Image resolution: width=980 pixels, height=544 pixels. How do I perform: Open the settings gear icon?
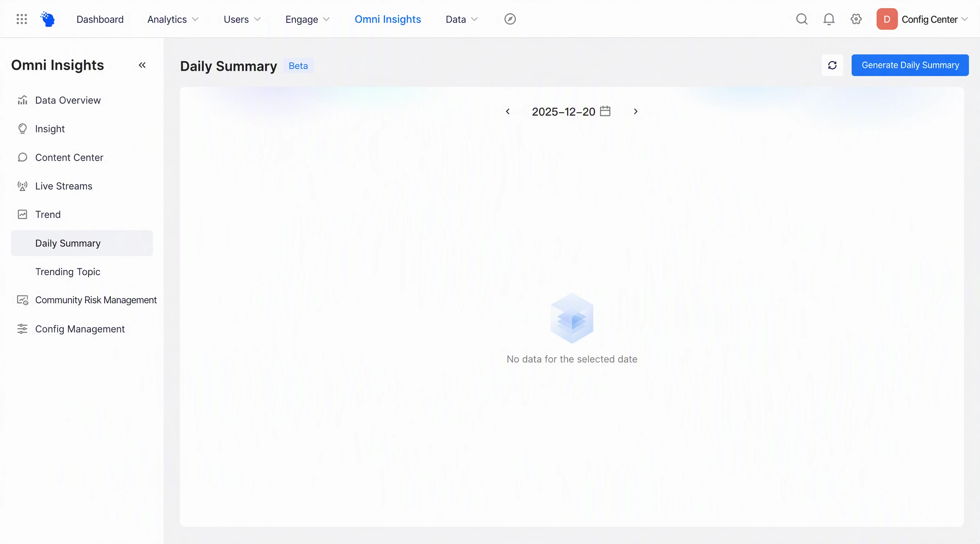pyautogui.click(x=856, y=19)
